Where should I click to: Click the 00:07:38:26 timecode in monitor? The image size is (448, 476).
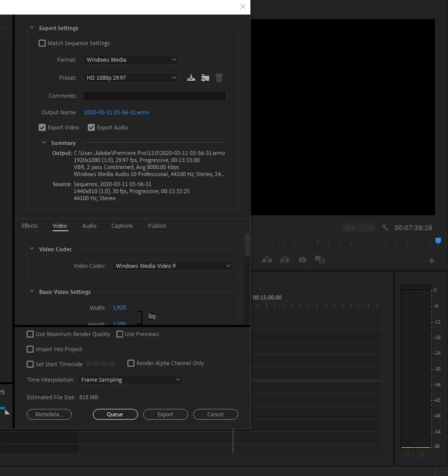pos(413,228)
